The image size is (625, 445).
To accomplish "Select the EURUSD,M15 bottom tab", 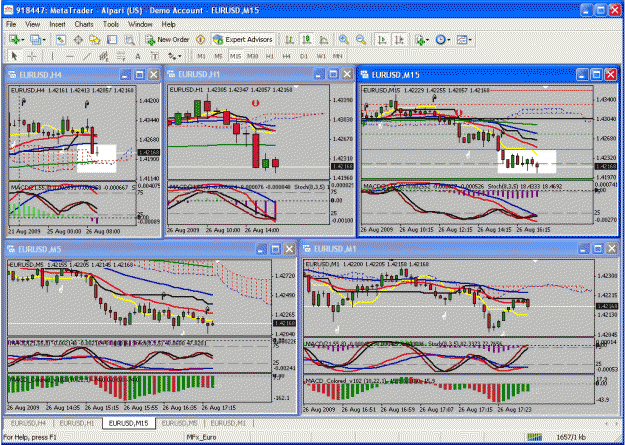I will click(x=128, y=423).
